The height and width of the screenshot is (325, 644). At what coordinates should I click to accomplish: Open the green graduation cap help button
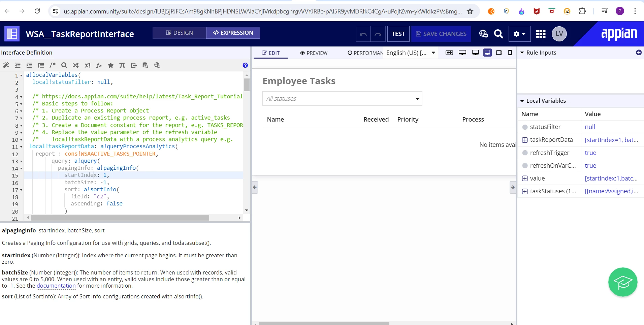(x=623, y=282)
